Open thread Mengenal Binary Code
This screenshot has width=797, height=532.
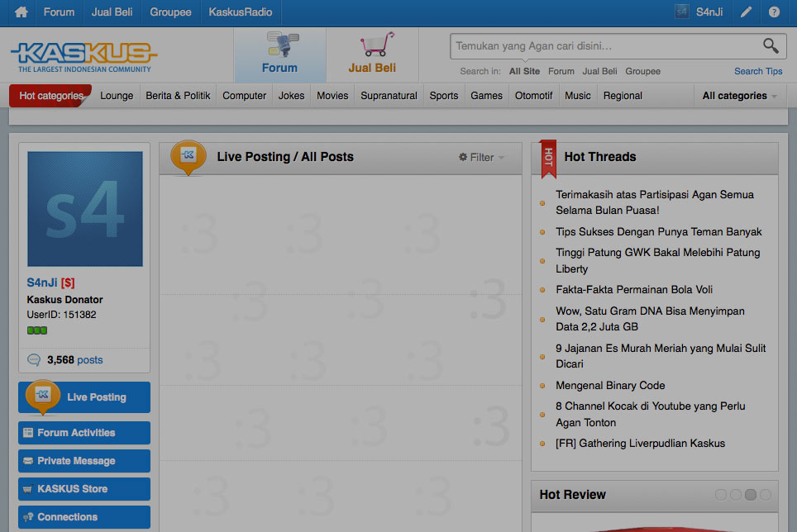tap(610, 386)
